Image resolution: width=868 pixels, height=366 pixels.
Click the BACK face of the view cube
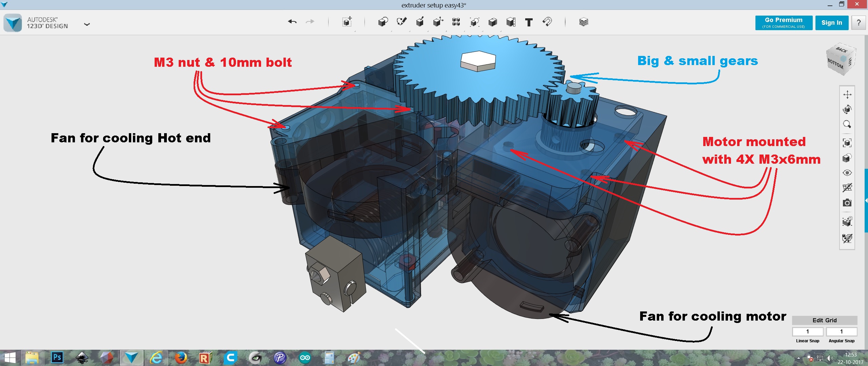pyautogui.click(x=842, y=50)
